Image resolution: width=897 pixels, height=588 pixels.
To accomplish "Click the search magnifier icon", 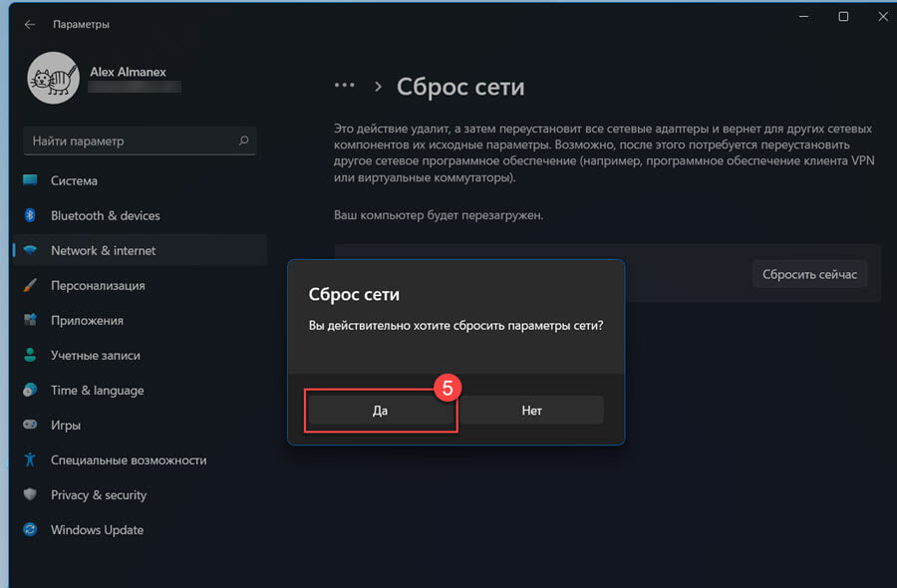I will [x=244, y=141].
